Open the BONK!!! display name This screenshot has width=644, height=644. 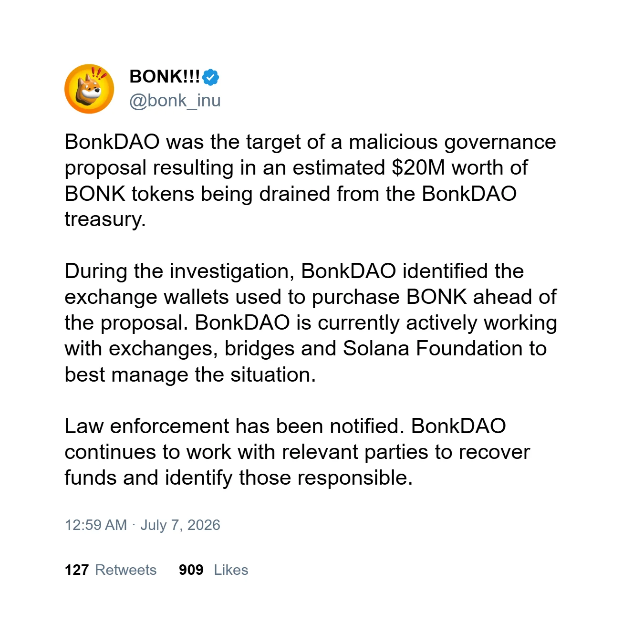pos(165,76)
